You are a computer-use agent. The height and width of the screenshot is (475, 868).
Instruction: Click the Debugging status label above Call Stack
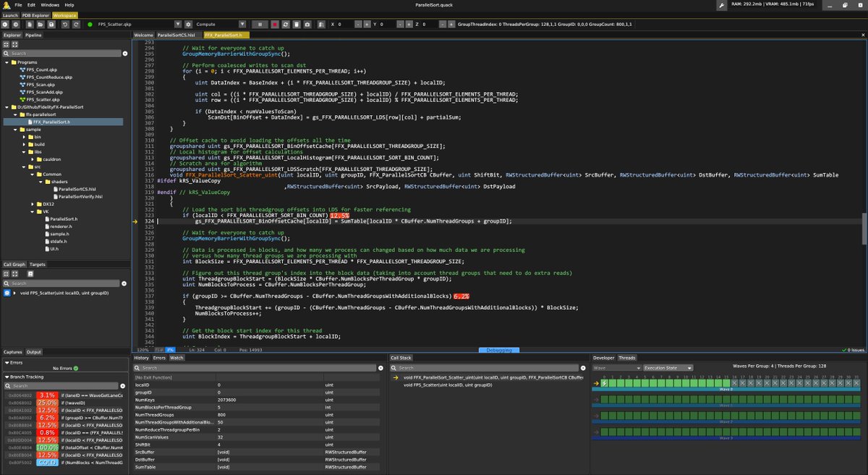tap(501, 350)
